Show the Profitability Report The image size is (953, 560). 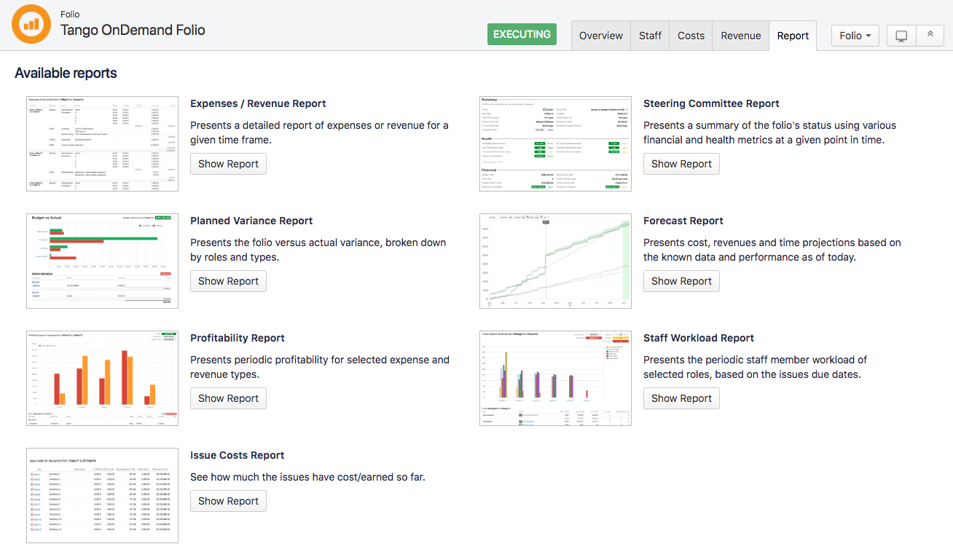click(228, 398)
